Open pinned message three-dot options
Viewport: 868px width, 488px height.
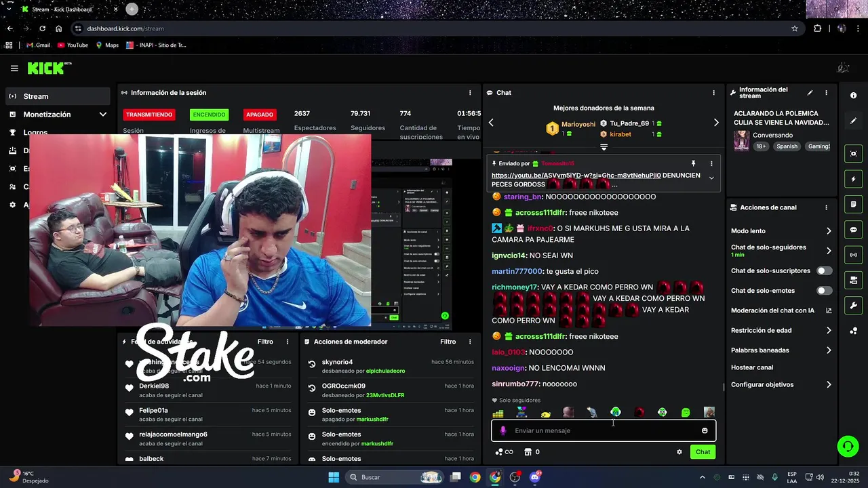(x=711, y=163)
